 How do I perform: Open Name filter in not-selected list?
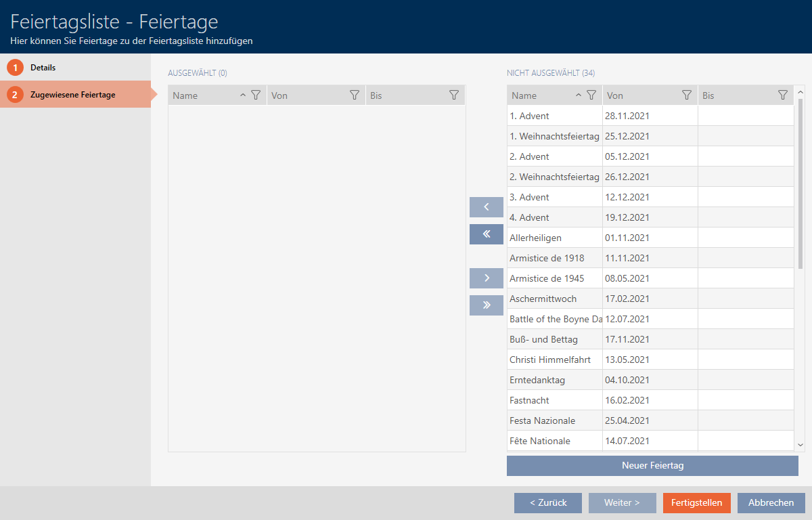[x=591, y=95]
